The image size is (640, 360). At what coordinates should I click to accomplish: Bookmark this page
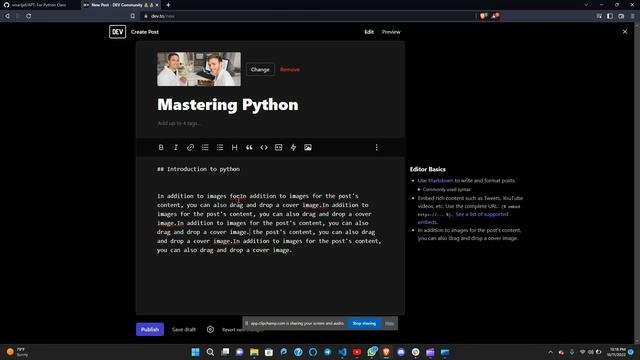133,16
